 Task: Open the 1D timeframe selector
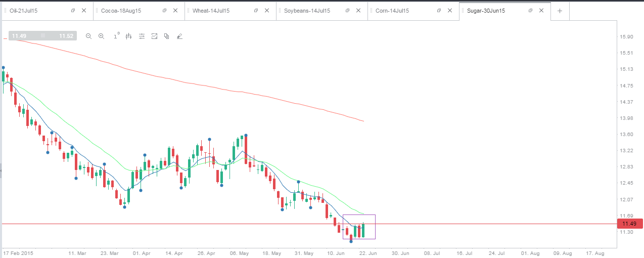(x=116, y=35)
